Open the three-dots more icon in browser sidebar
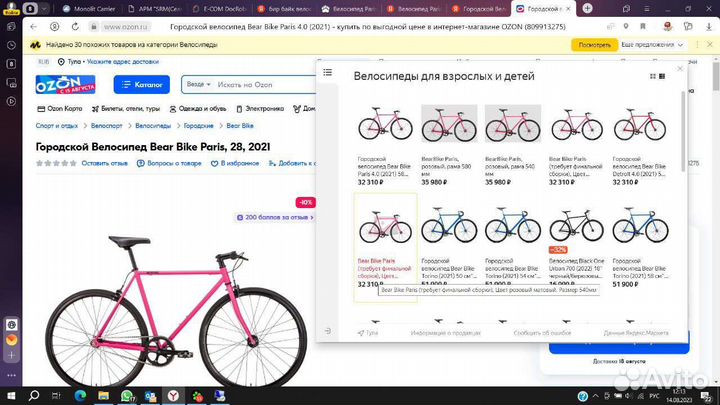 [11, 375]
